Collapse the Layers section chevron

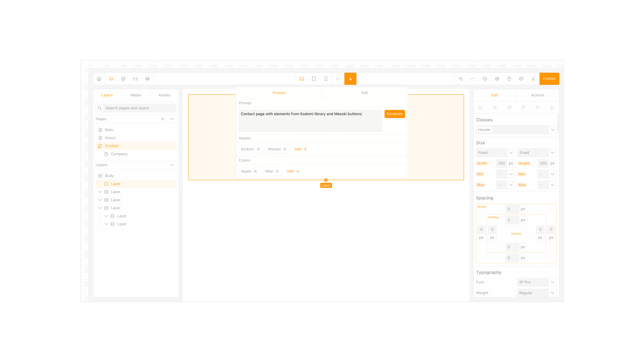(172, 165)
